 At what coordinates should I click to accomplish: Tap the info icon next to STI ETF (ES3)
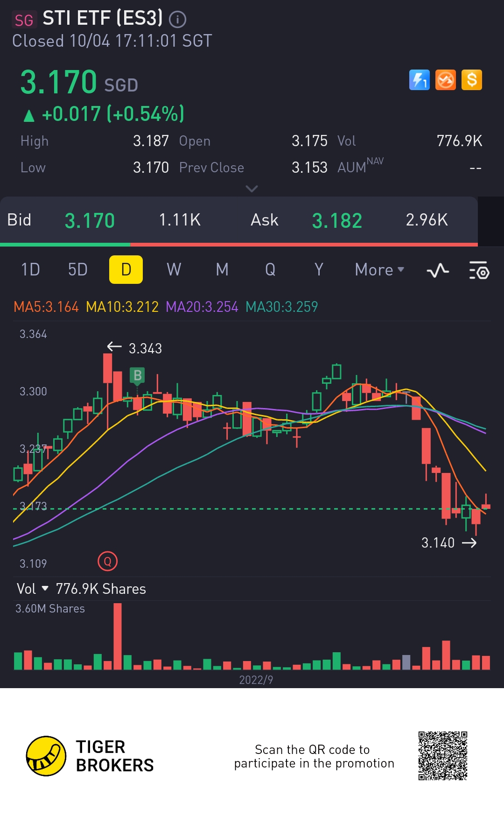coord(177,19)
